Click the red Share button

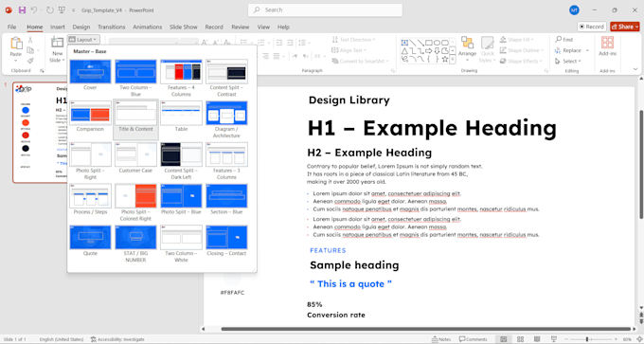(625, 27)
